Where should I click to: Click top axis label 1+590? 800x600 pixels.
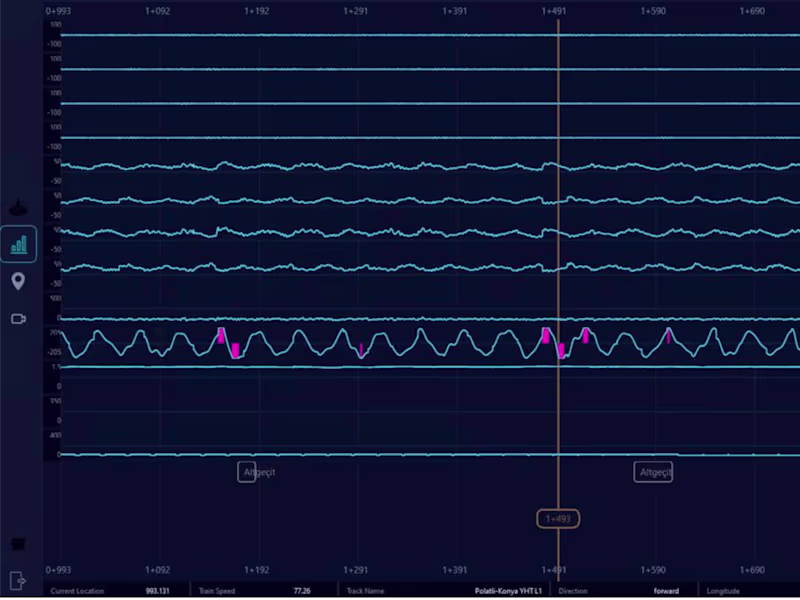(x=653, y=11)
